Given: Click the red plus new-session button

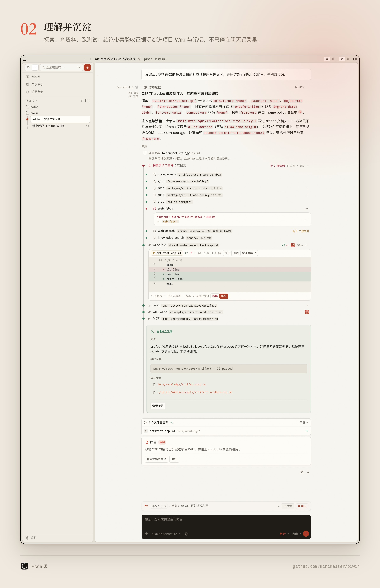Looking at the screenshot, I should (x=87, y=67).
